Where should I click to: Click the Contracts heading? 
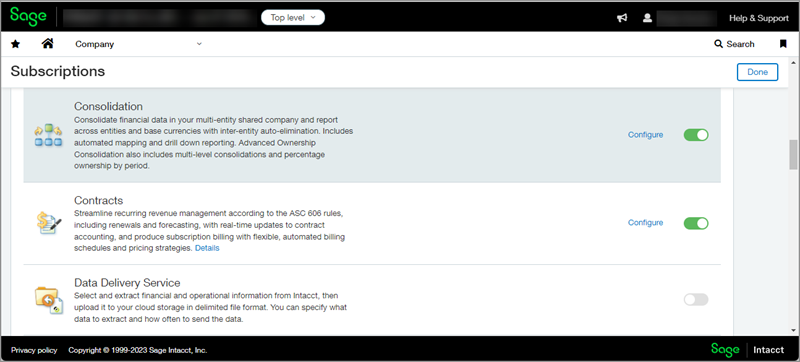pos(98,200)
